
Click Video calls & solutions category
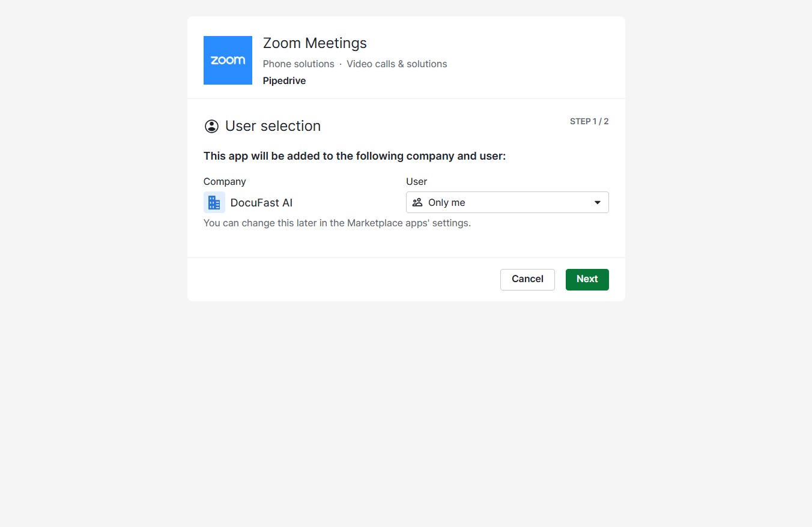[397, 64]
